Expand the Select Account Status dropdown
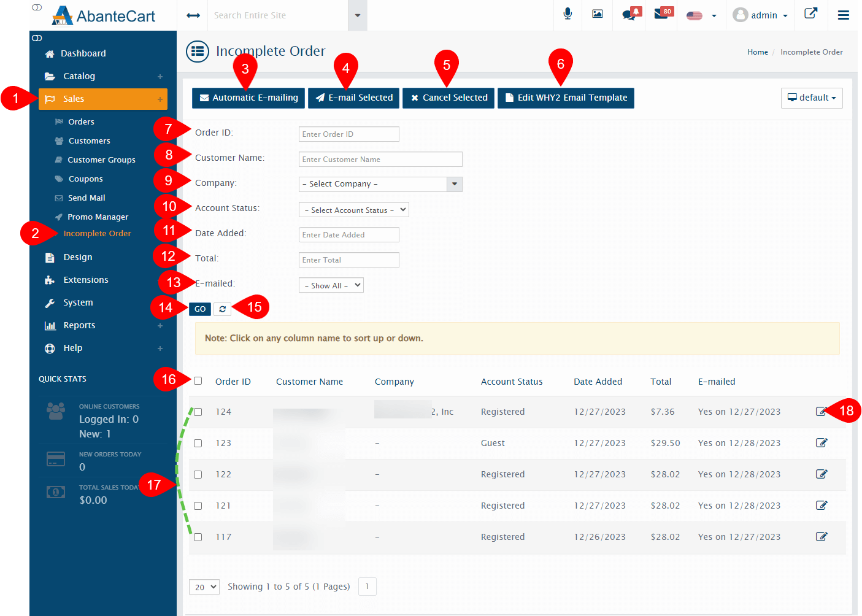This screenshot has width=862, height=616. tap(353, 210)
